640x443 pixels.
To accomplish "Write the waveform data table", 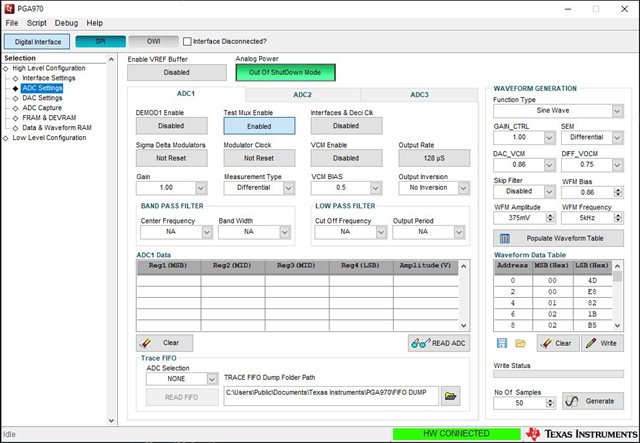I will point(602,343).
